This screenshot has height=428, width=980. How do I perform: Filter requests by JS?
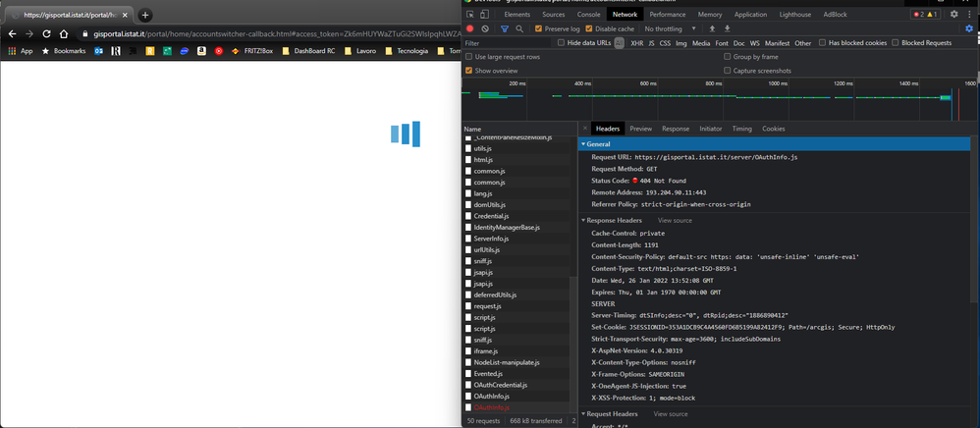pyautogui.click(x=651, y=43)
